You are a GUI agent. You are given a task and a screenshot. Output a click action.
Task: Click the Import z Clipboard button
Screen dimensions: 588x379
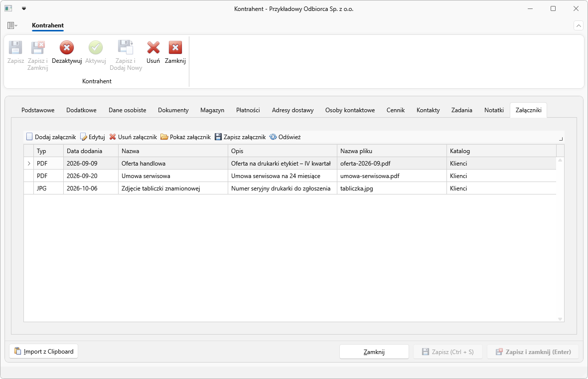pos(43,352)
